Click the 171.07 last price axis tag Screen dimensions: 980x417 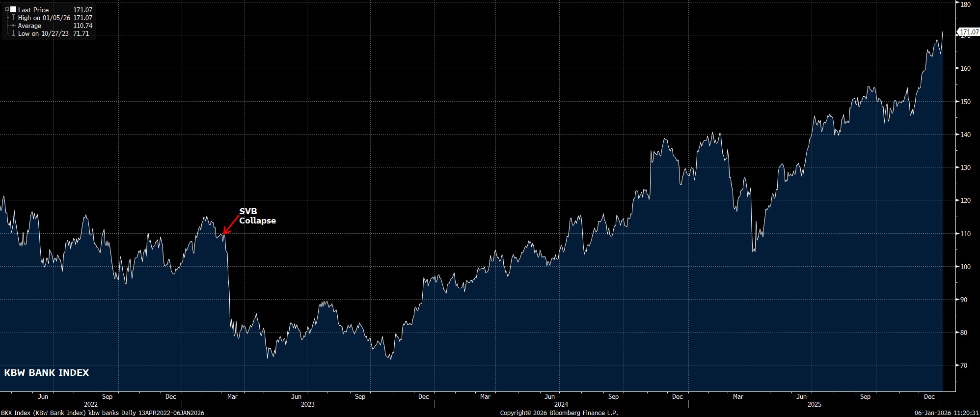coord(969,32)
